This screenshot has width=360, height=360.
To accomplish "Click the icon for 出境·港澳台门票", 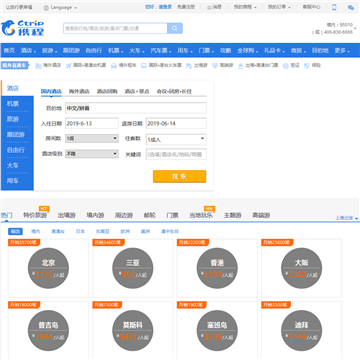I will (241, 66).
